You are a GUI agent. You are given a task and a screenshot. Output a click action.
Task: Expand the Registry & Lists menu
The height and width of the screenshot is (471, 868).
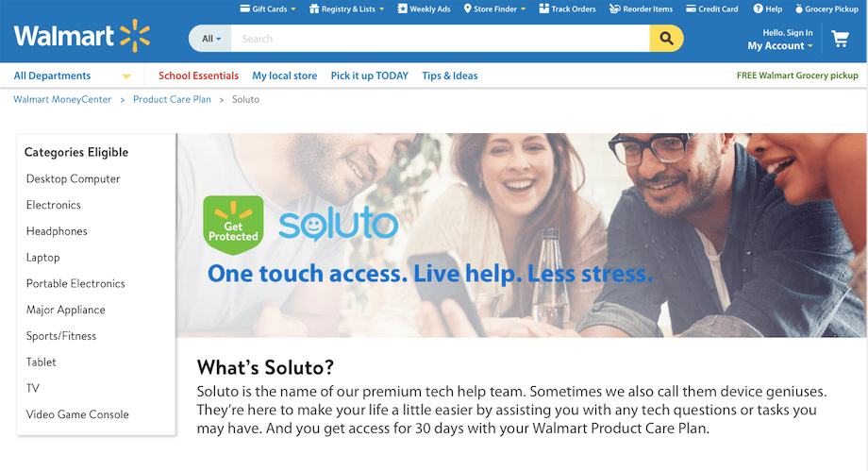pos(346,8)
